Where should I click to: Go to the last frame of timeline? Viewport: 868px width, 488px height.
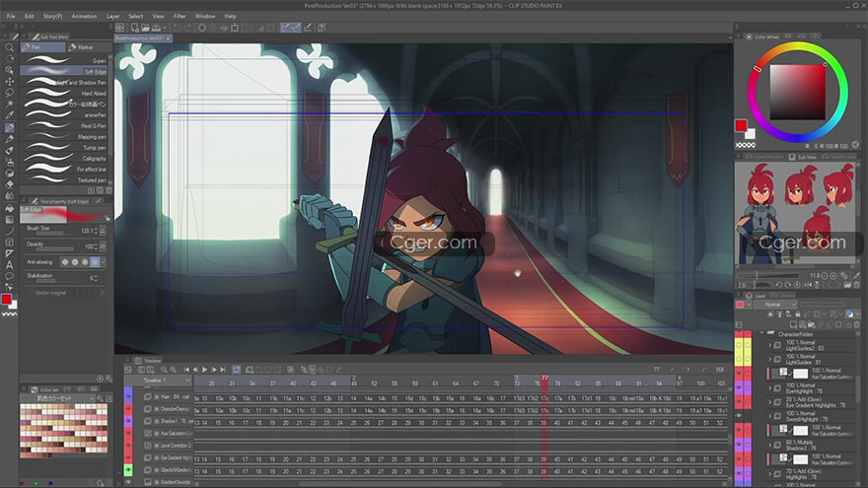click(223, 370)
